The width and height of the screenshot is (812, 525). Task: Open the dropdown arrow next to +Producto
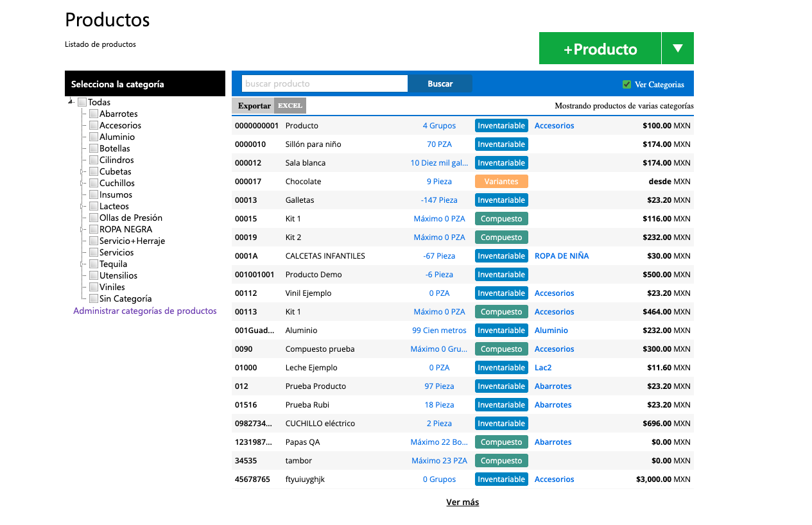click(678, 48)
